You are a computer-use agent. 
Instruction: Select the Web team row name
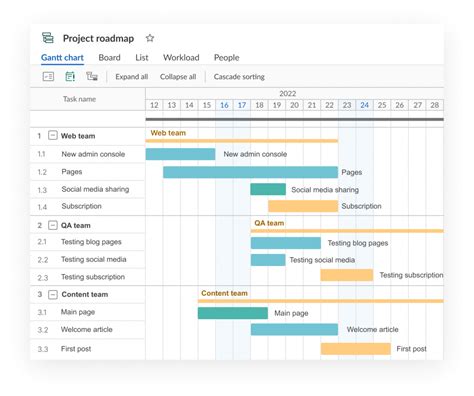tap(78, 136)
